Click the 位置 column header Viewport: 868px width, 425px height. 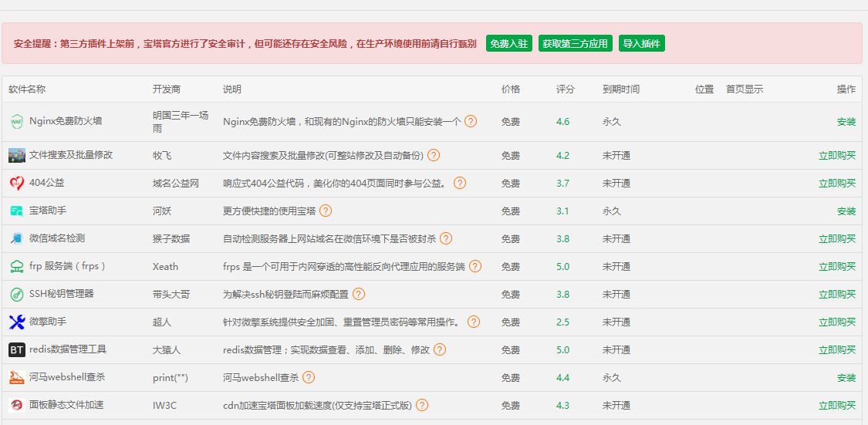pyautogui.click(x=704, y=89)
